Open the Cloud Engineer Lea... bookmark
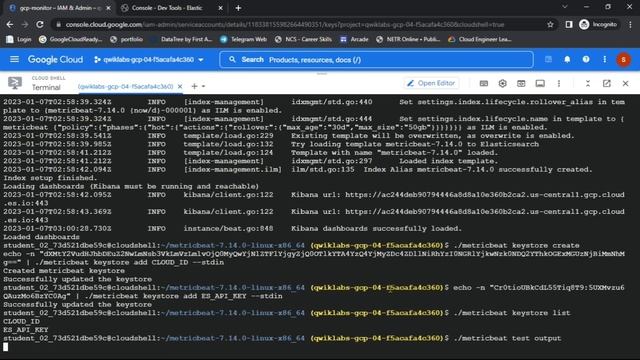Screen dimensions: 640x360 tap(480, 39)
